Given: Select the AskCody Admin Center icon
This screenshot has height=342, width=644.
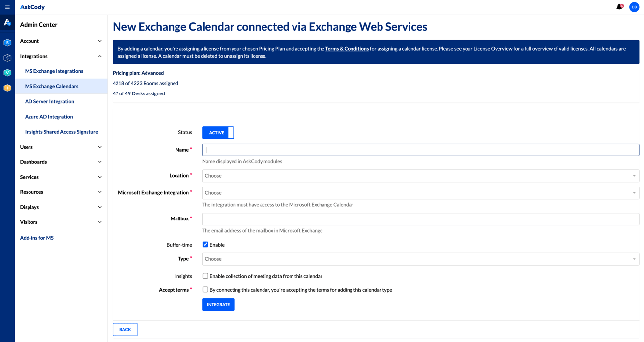Looking at the screenshot, I should point(7,22).
